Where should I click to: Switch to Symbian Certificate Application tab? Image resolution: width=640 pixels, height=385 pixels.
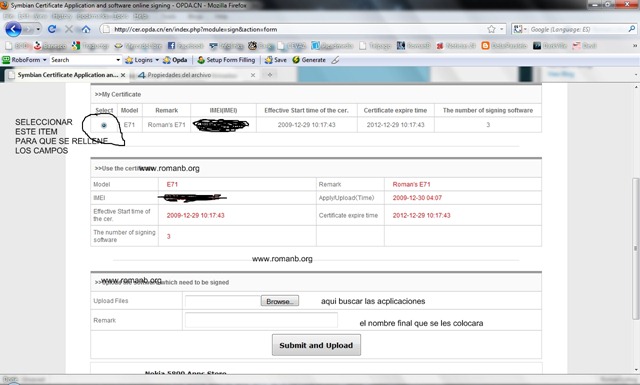tap(67, 75)
